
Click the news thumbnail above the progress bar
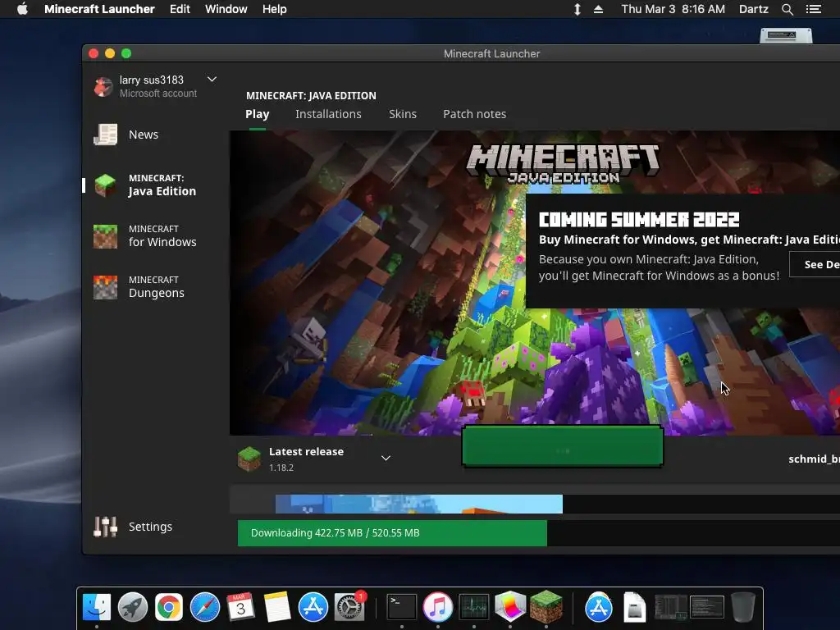point(419,504)
